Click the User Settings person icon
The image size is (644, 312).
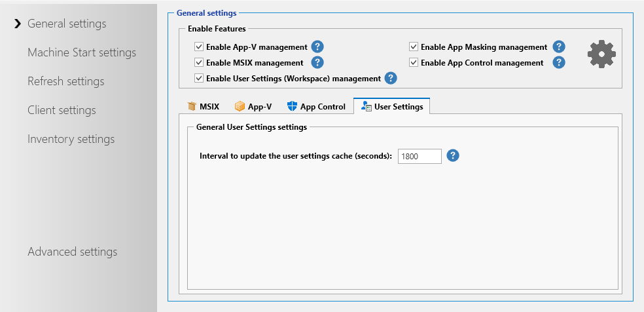(x=367, y=106)
